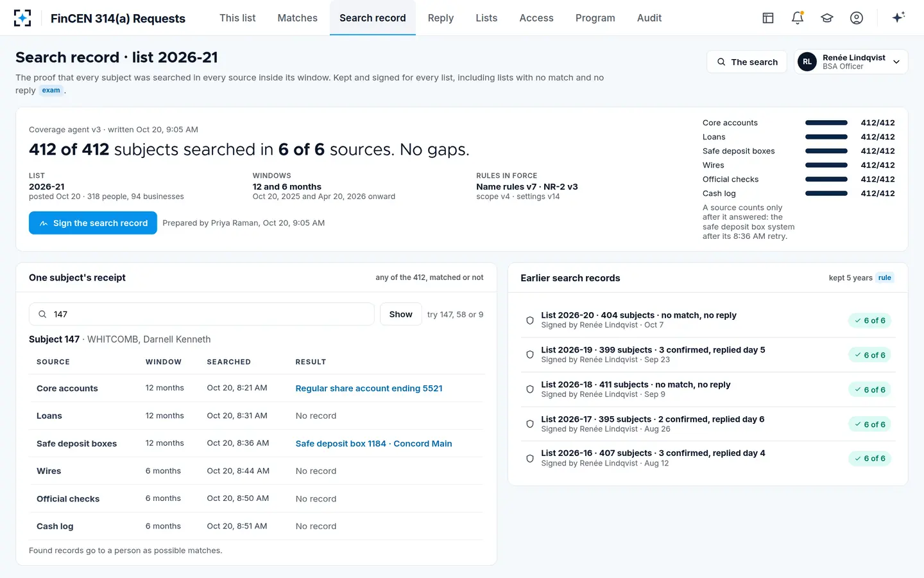This screenshot has height=578, width=924.
Task: Open the Lists tab
Action: coord(486,18)
